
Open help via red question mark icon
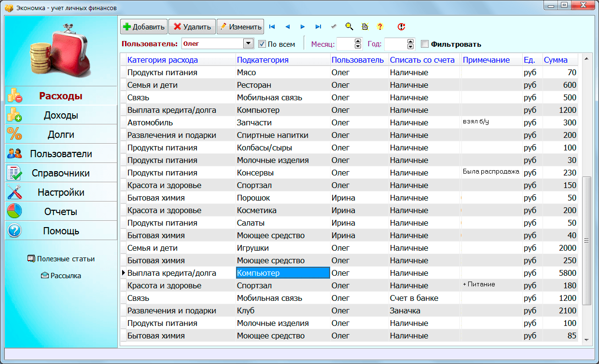pos(380,27)
